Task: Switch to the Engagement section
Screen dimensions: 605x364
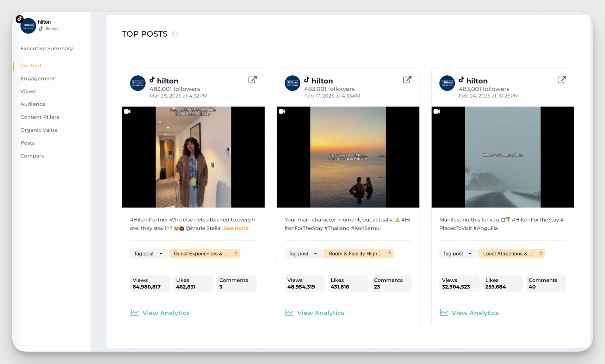Action: [x=38, y=78]
